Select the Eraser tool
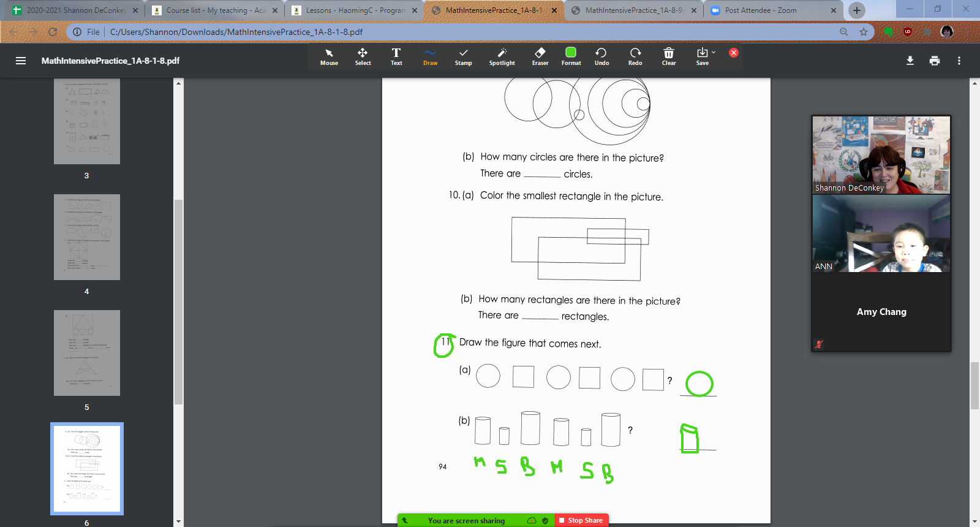The image size is (980, 527). point(540,57)
